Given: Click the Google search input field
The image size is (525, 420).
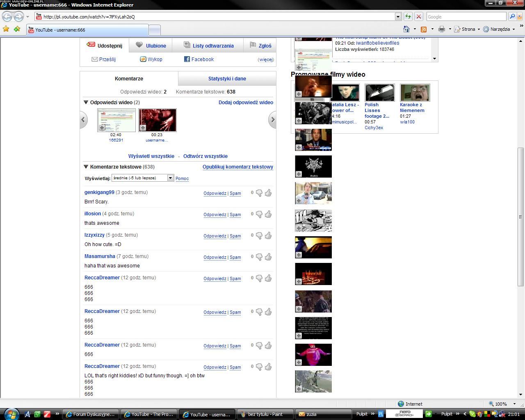Looking at the screenshot, I should [466, 16].
